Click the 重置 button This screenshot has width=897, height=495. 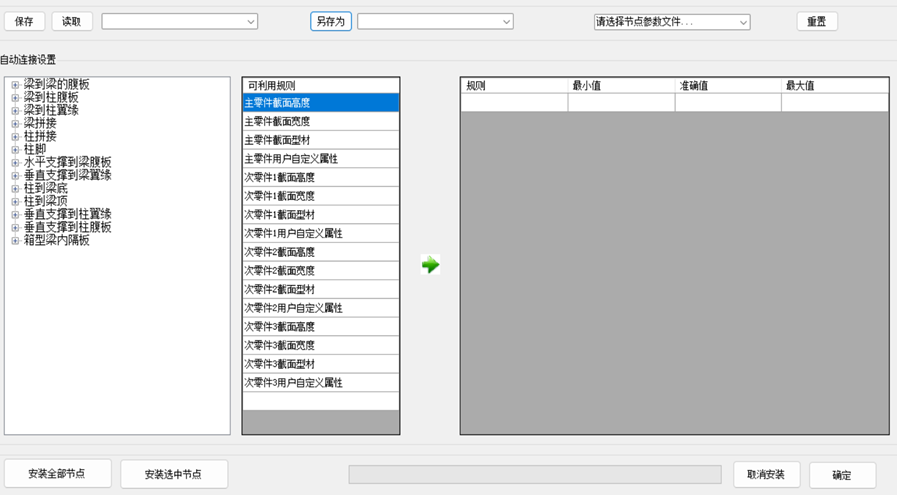click(x=816, y=22)
